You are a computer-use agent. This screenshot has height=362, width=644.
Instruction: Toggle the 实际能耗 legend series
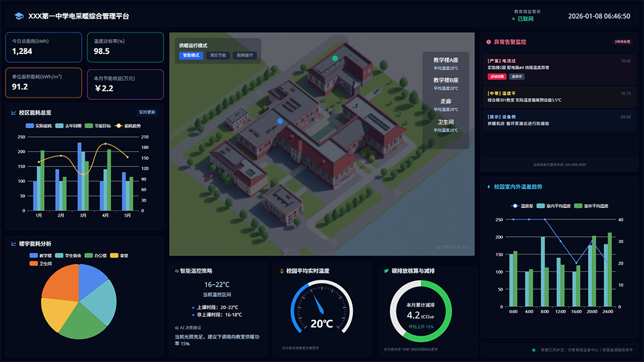coord(39,126)
